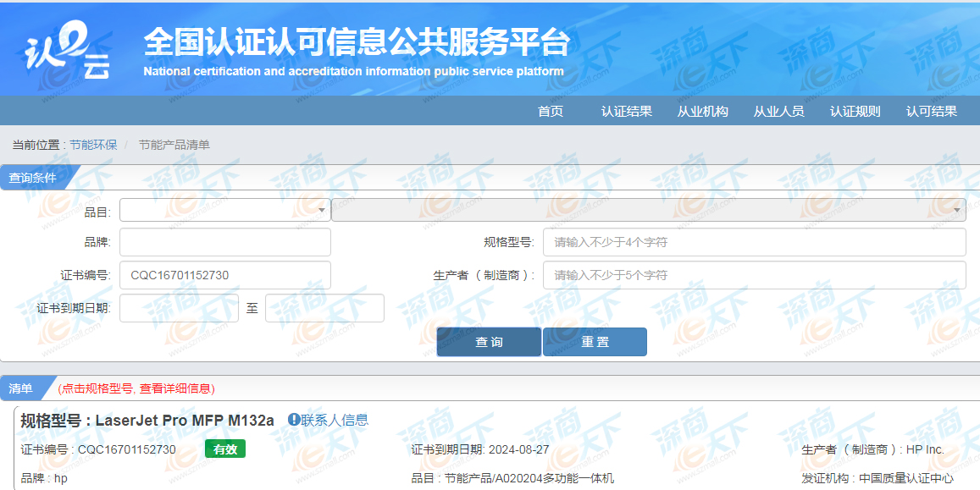
Task: Click the 品牌 : hp text
Action: [x=44, y=478]
